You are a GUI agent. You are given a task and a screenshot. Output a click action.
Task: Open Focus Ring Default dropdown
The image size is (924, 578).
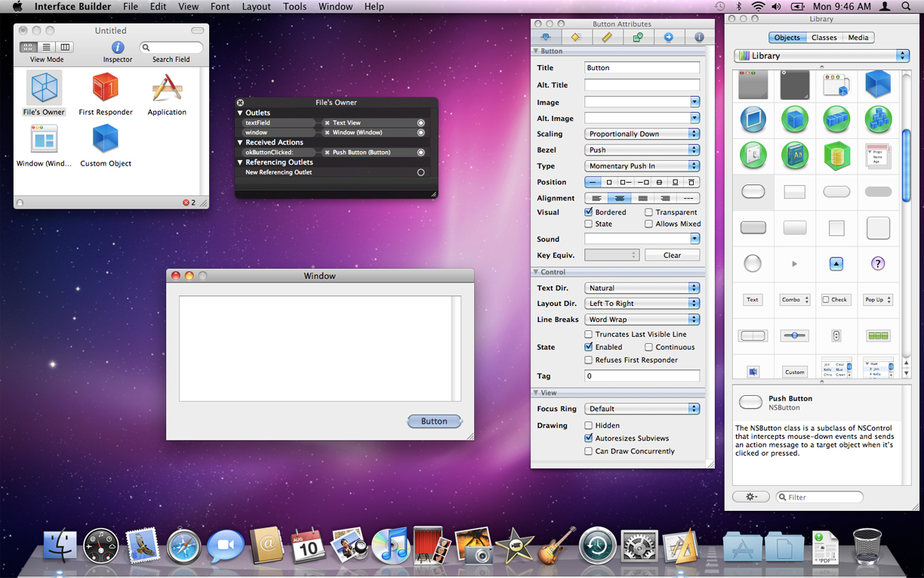[642, 409]
